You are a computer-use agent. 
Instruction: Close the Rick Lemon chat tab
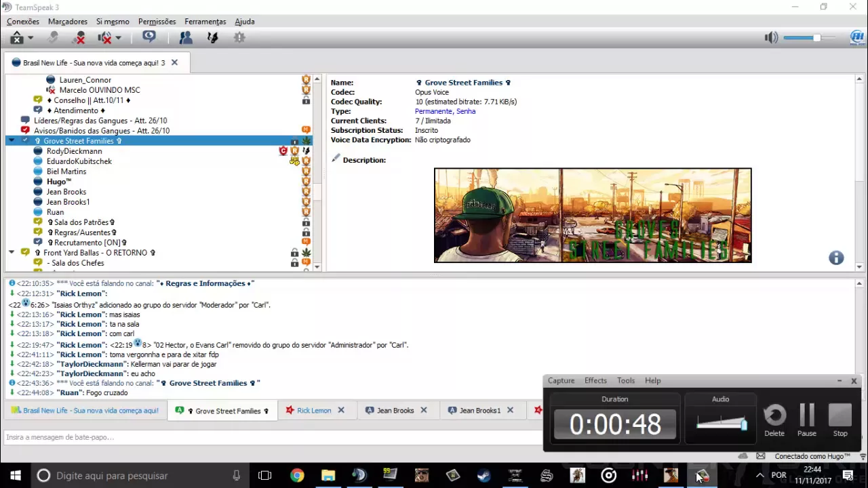point(341,410)
